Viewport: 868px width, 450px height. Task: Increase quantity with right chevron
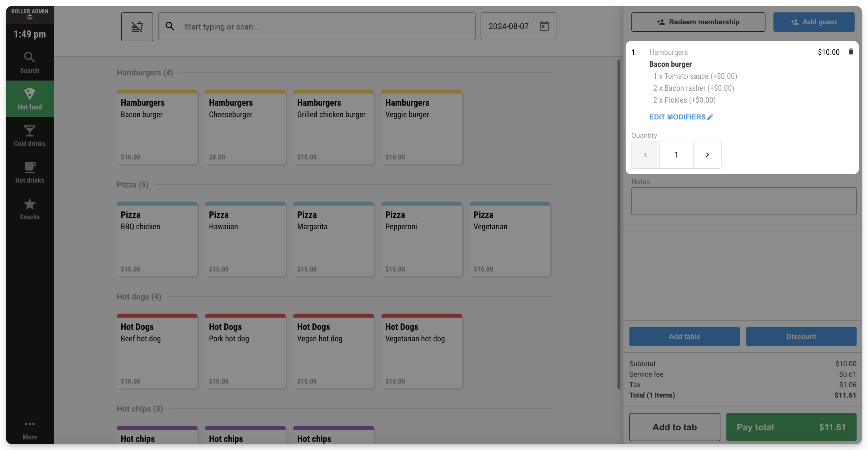(707, 155)
